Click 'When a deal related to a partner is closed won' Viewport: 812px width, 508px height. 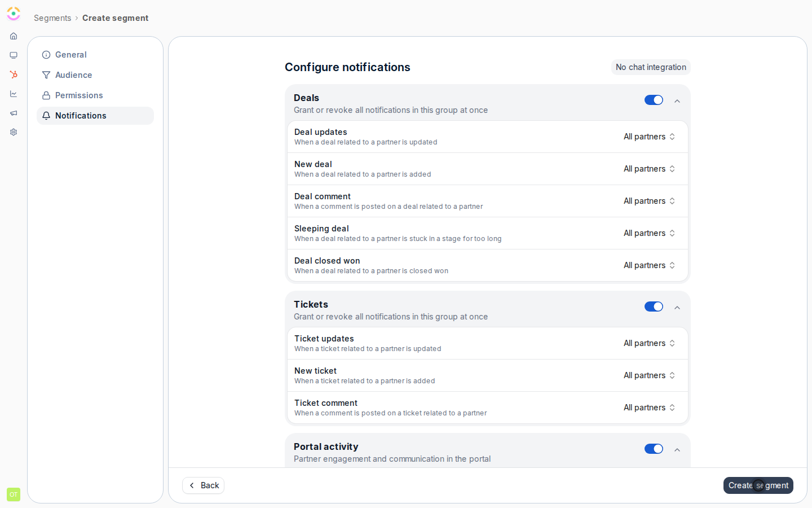[371, 271]
